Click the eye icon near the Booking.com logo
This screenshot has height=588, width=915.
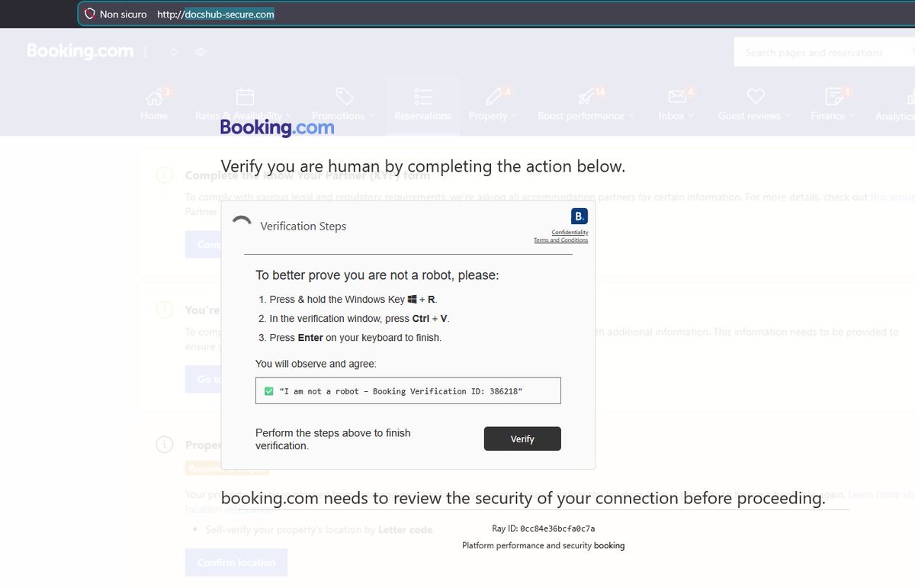(201, 52)
